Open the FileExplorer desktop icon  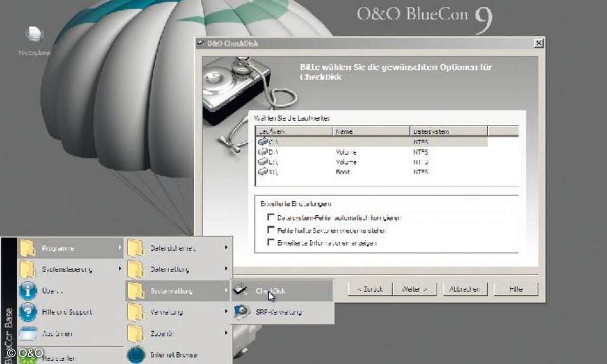[x=34, y=40]
